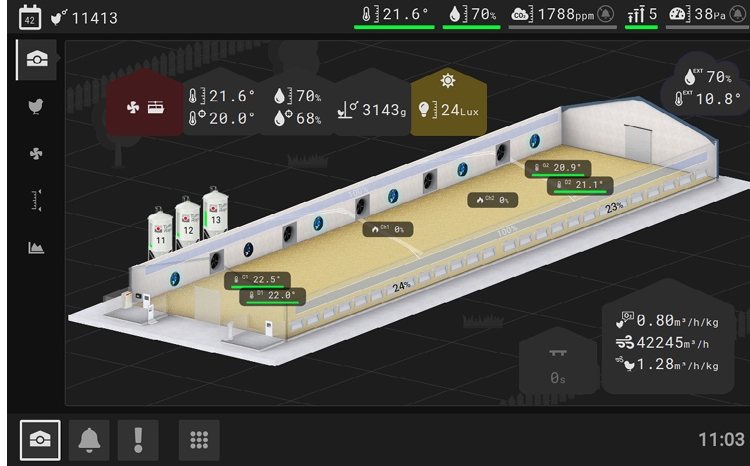The image size is (750, 466).
Task: Click the 1788 ppm CO2 indicator
Action: coord(560,15)
